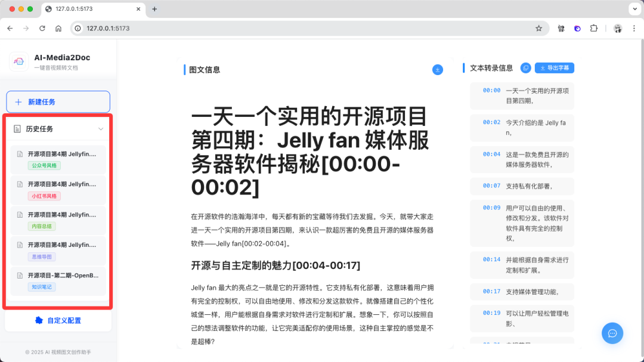Screen dimensions: 644x362
Task: Jump to transcript timestamp 00:14
Action: click(x=491, y=259)
